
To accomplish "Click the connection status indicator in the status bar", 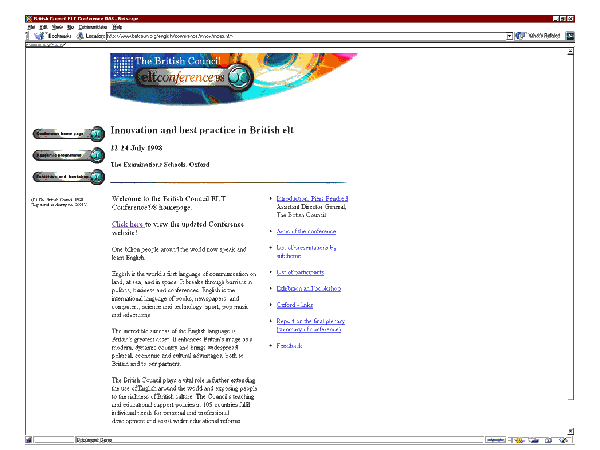I will (x=496, y=440).
